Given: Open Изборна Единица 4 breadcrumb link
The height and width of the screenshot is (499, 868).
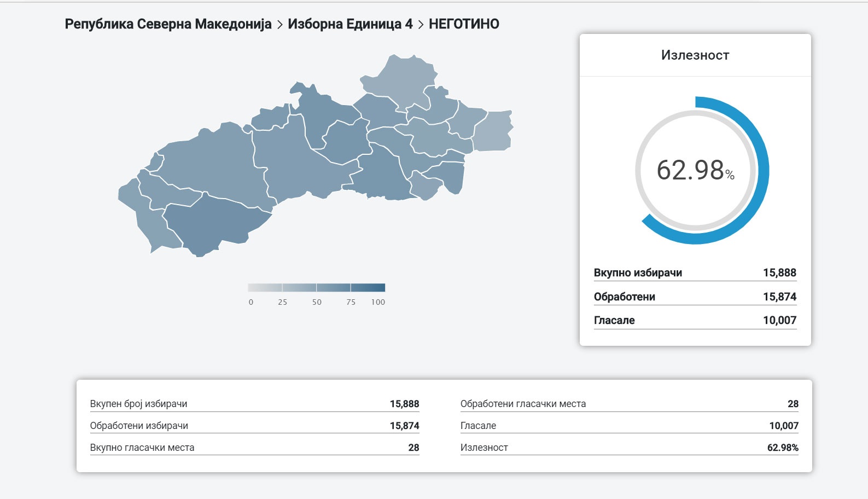Looking at the screenshot, I should coord(350,24).
